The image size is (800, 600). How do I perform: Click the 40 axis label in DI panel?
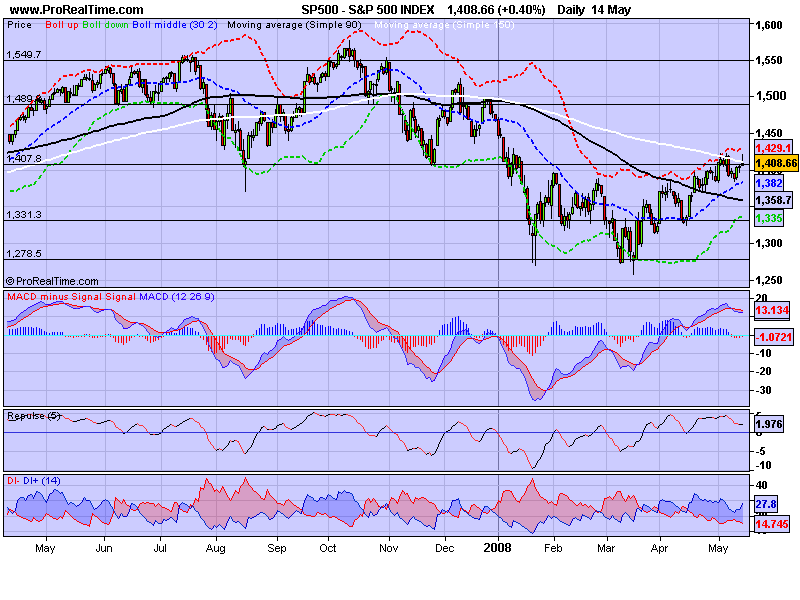[x=762, y=485]
